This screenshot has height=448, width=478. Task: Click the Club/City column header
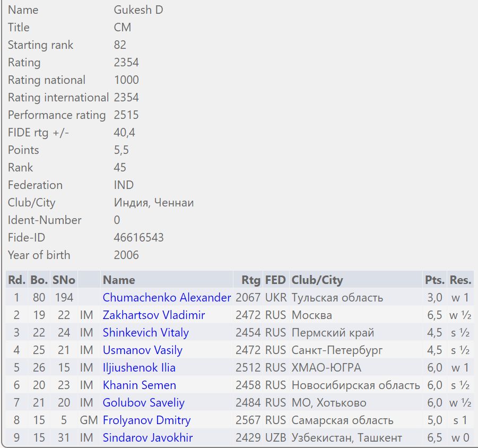click(317, 280)
